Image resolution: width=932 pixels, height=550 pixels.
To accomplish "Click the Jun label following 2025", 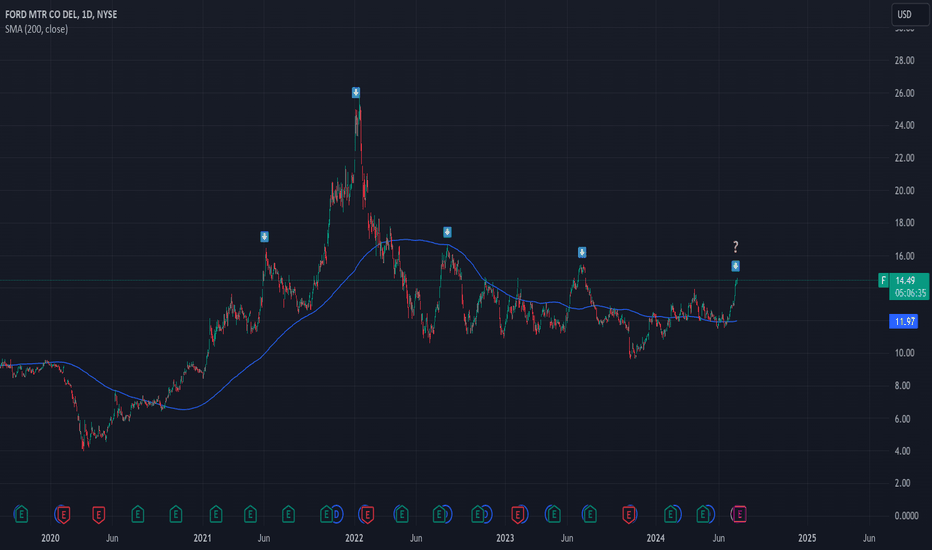I will point(869,538).
